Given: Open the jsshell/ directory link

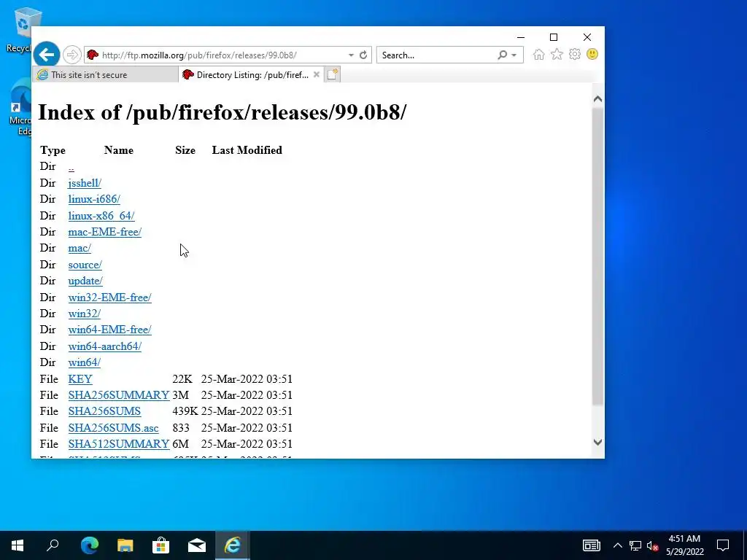Looking at the screenshot, I should (x=85, y=183).
